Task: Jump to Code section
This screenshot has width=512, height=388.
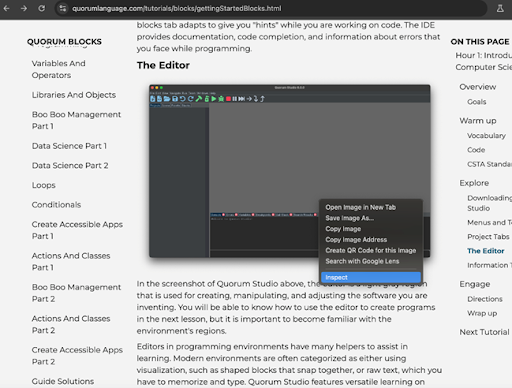Action: coord(476,150)
